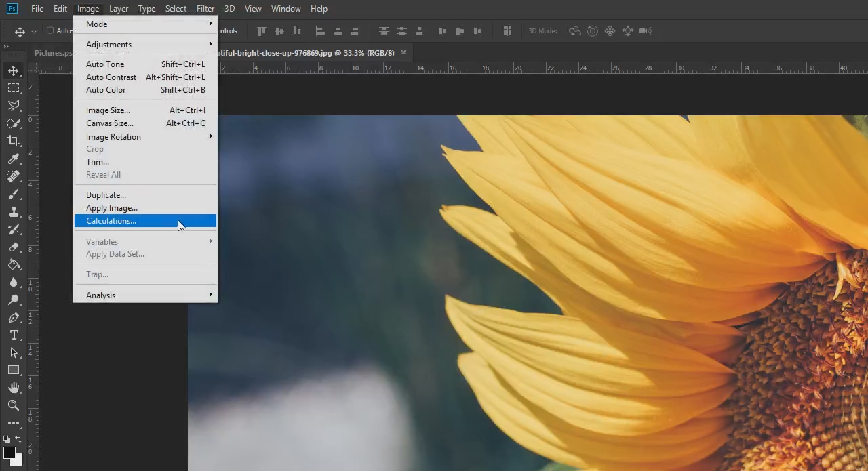This screenshot has width=868, height=471.
Task: Click the align right edges icon
Action: point(355,31)
